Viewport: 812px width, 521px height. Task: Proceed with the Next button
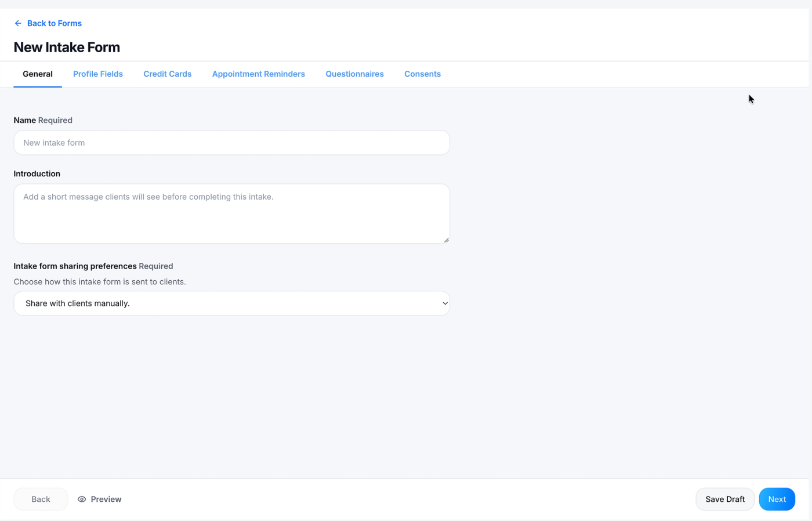click(x=777, y=499)
